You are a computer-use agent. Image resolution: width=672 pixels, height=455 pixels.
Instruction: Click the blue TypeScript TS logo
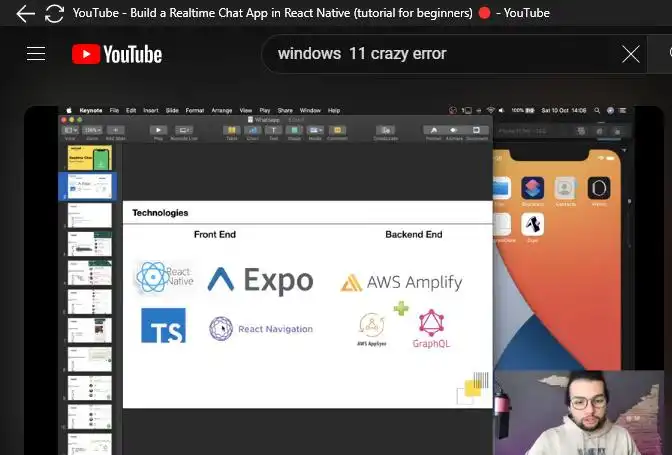click(163, 325)
